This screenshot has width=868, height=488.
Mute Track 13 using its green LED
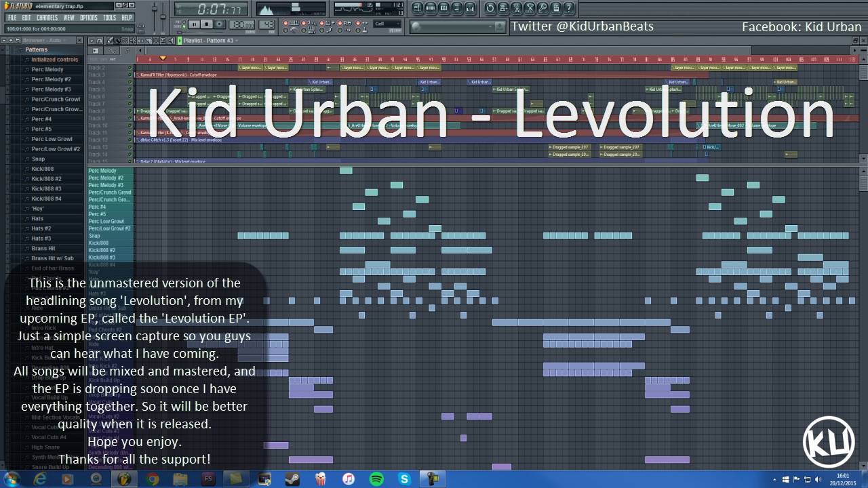coord(130,147)
